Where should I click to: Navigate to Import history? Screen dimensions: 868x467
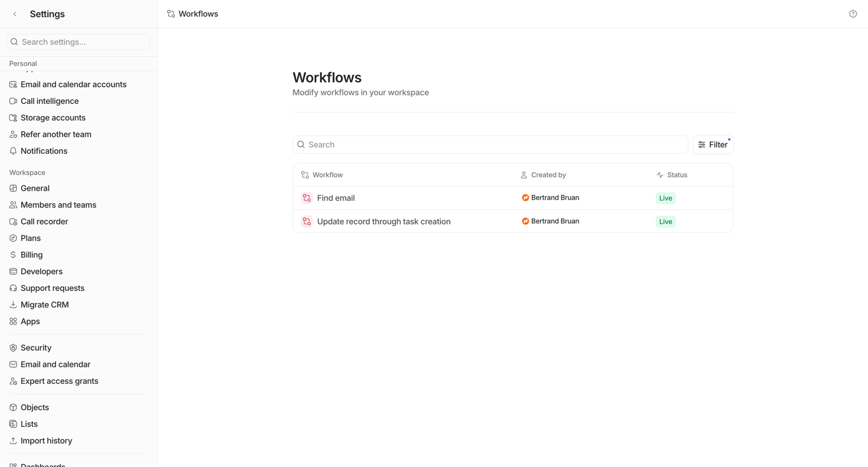46,441
